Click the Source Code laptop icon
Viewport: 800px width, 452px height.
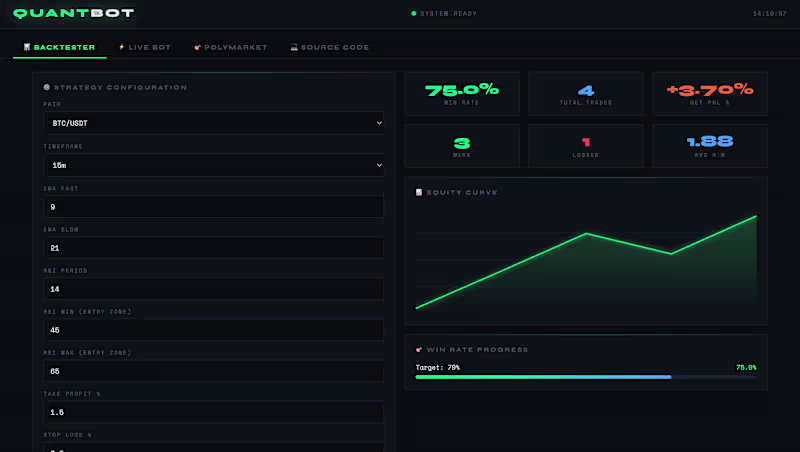tap(294, 47)
